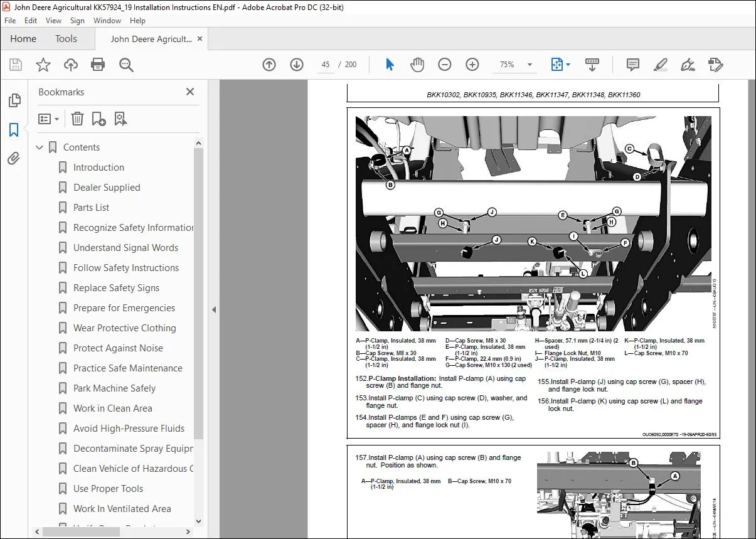Go to previous page arrow
756x539 pixels.
pos(269,65)
